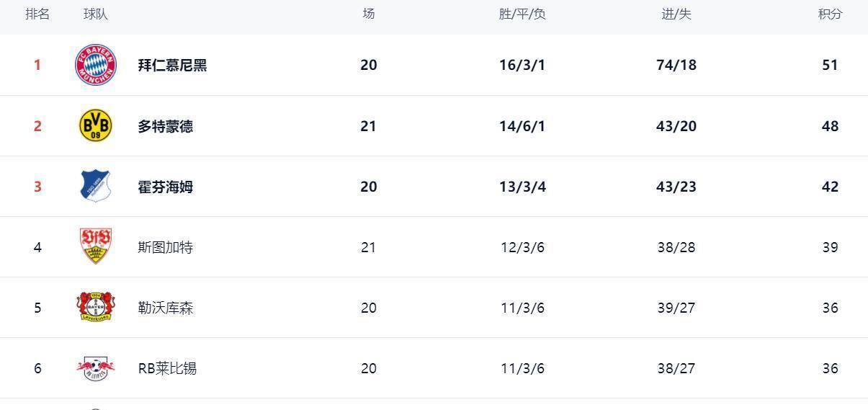Open the RB莱比锡 team page
The image size is (868, 410).
click(167, 368)
